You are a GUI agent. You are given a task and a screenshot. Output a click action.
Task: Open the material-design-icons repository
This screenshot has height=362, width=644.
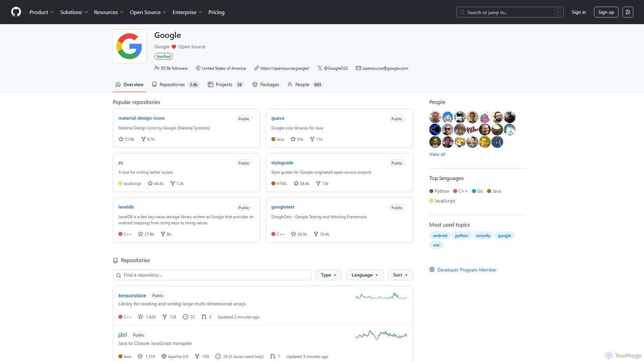tap(141, 118)
